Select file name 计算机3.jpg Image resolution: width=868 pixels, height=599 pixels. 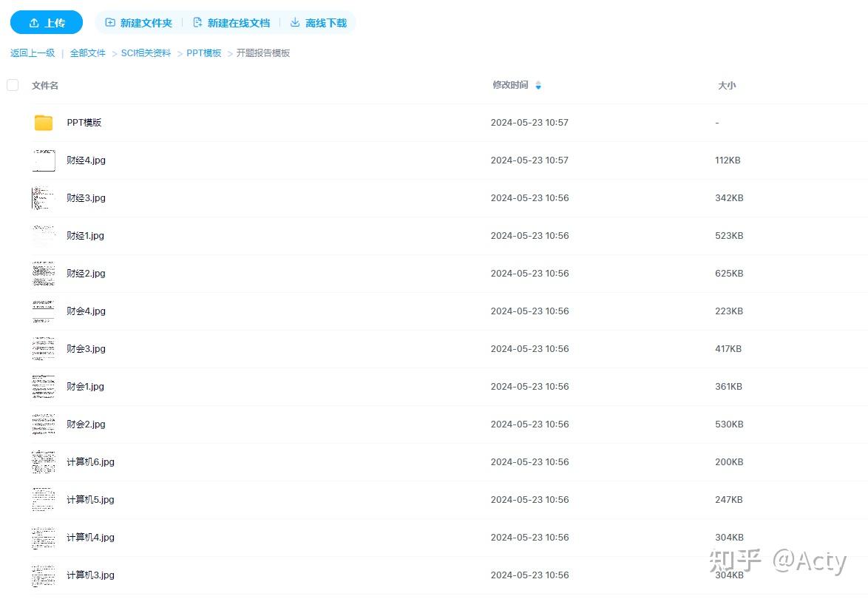(90, 575)
